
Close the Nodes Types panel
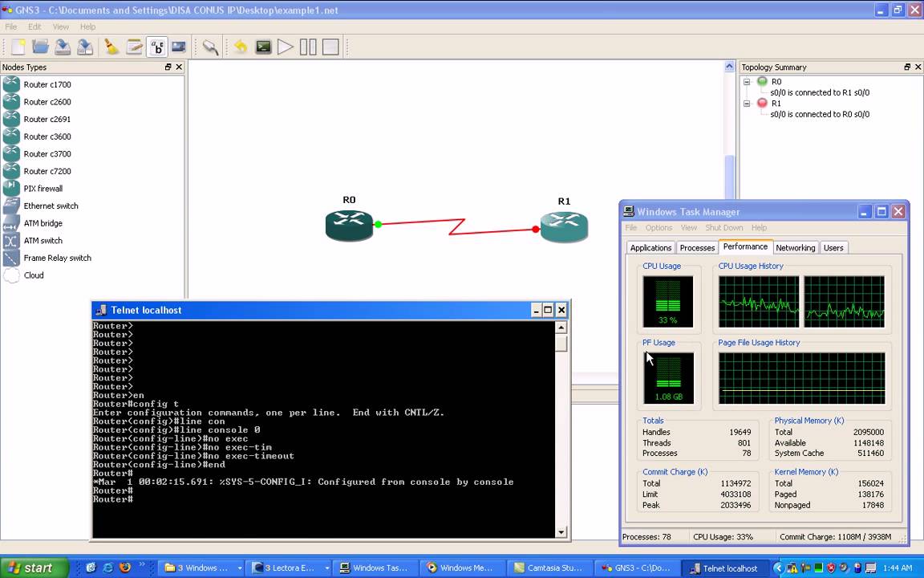179,67
